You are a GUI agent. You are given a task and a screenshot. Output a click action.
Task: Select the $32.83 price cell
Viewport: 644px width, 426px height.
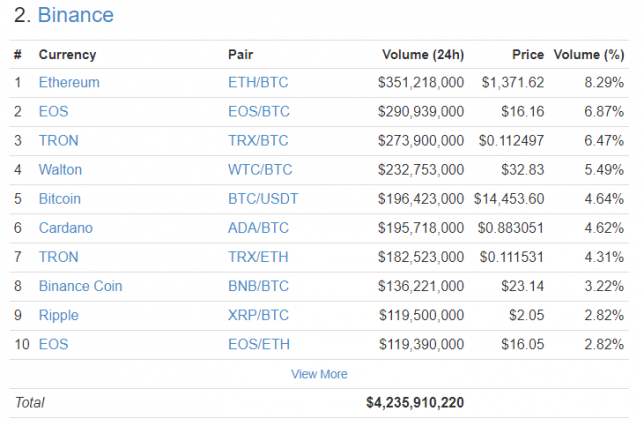(522, 170)
